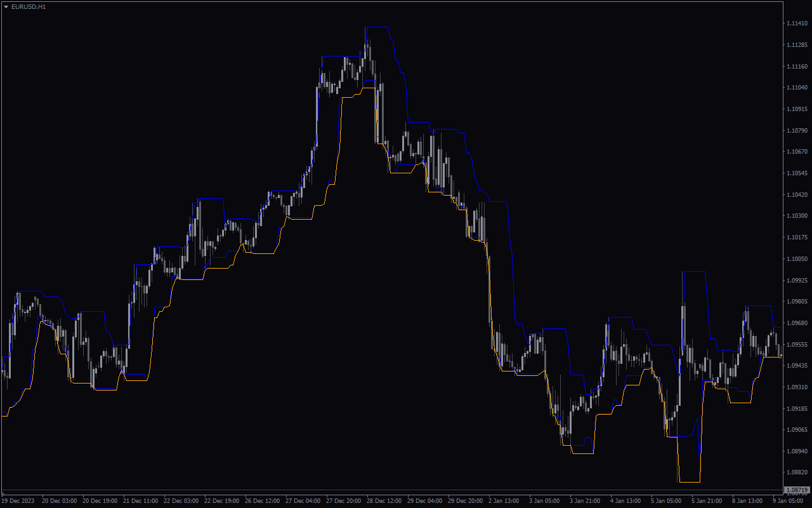Click the 1.11285 price scale label
This screenshot has height=508, width=812.
(x=797, y=45)
